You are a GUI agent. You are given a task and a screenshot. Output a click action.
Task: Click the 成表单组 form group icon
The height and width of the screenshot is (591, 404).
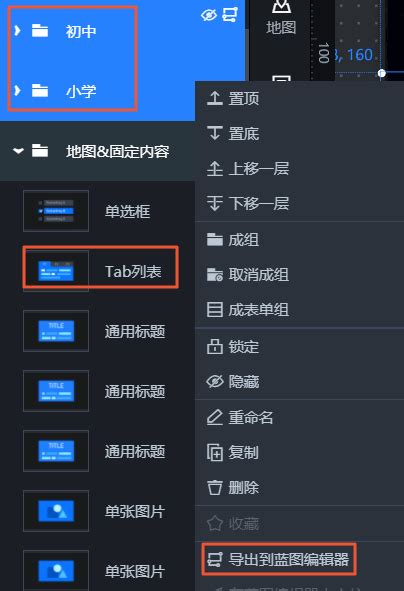(x=215, y=309)
